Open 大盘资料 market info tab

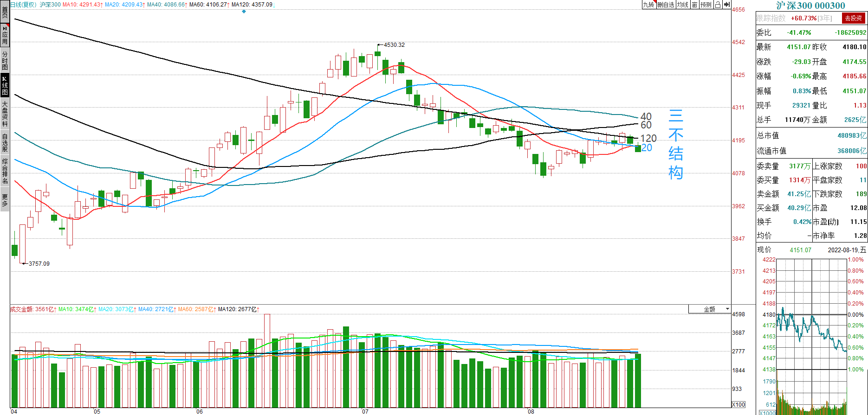pos(5,114)
